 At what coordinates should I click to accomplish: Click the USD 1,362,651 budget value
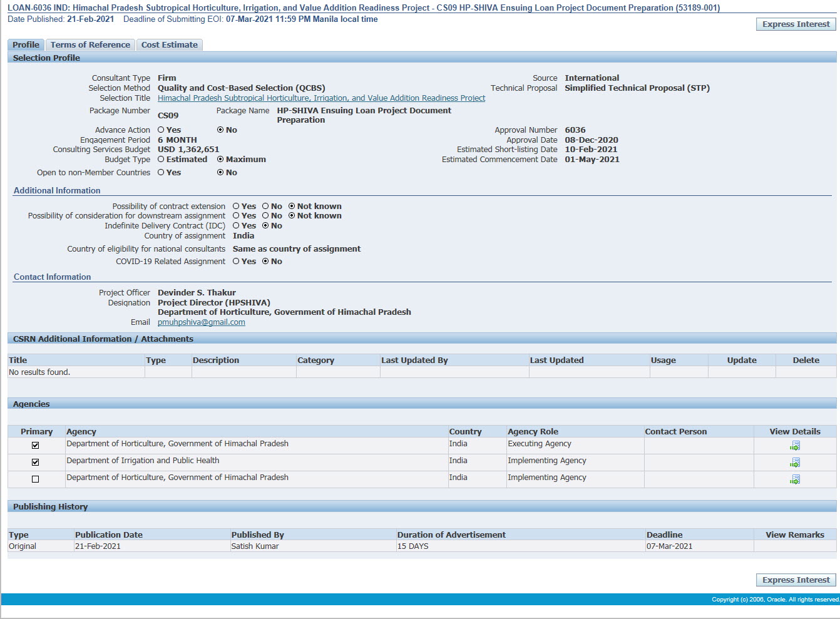pos(188,149)
